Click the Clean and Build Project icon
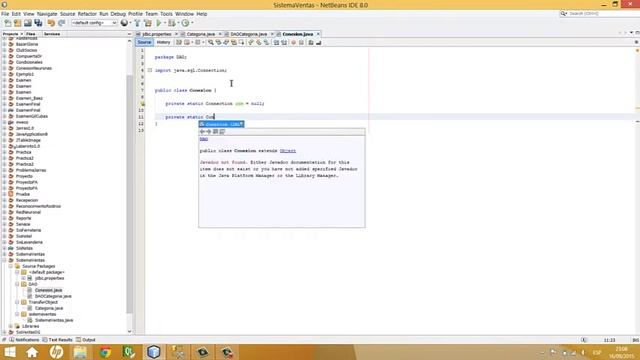The height and width of the screenshot is (360, 640). click(148, 23)
